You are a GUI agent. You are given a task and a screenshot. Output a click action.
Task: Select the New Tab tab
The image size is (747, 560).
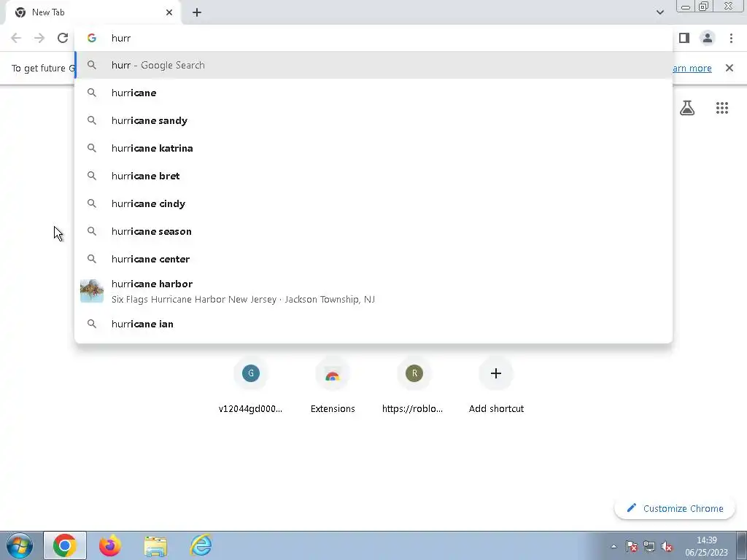(x=93, y=12)
